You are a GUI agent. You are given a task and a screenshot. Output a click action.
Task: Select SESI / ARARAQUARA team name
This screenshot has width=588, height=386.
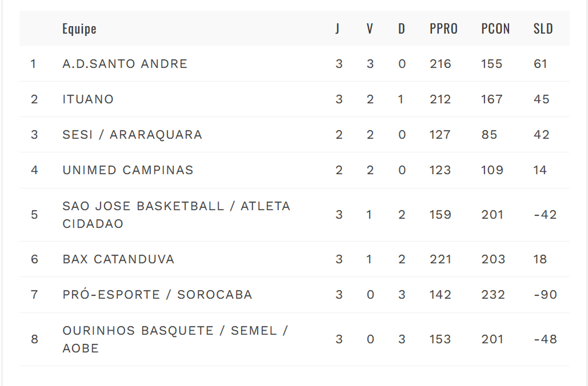tap(132, 134)
